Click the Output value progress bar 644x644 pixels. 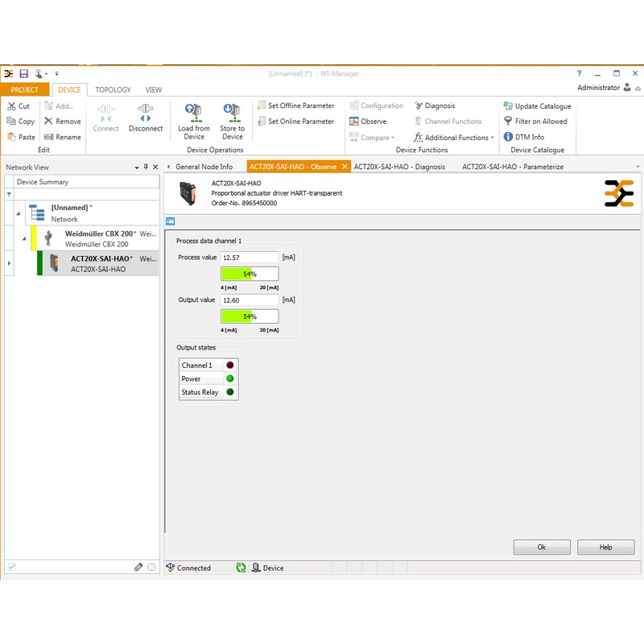(250, 316)
